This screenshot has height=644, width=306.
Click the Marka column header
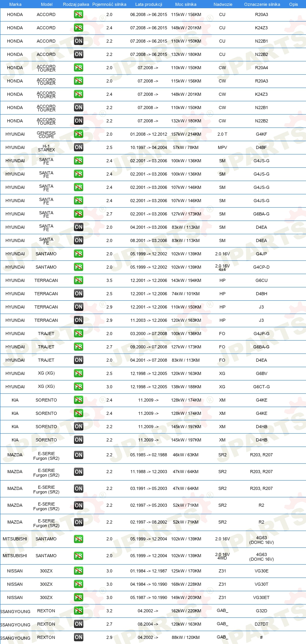(x=15, y=4)
